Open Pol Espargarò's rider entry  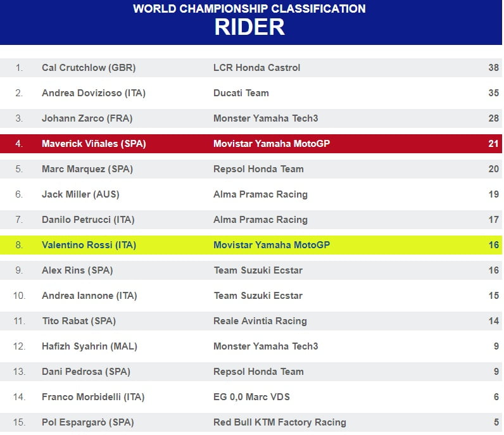point(88,422)
